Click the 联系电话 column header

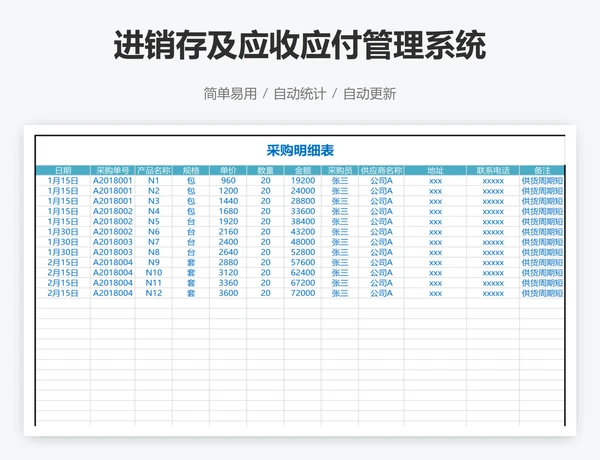click(x=493, y=170)
